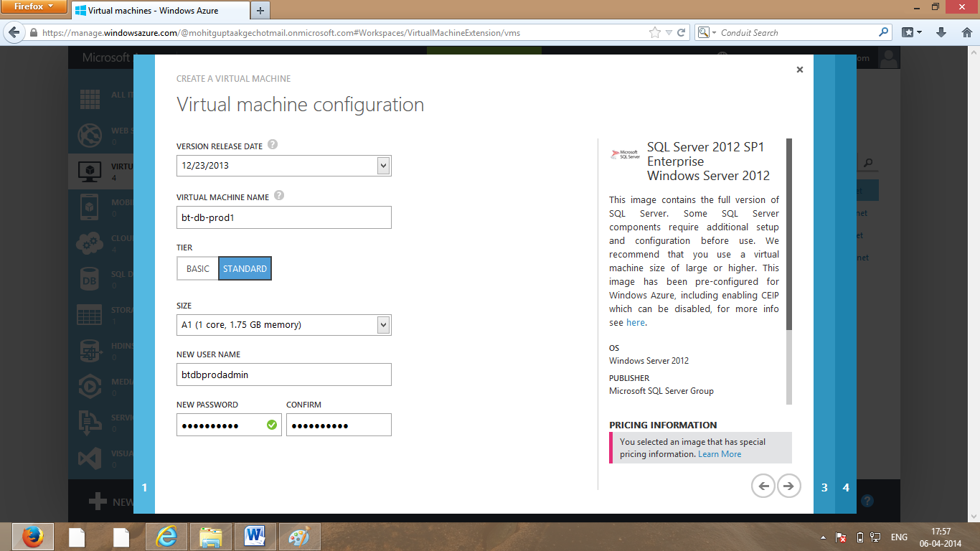This screenshot has width=980, height=551.
Task: Open Internet Explorer from the taskbar
Action: [166, 537]
